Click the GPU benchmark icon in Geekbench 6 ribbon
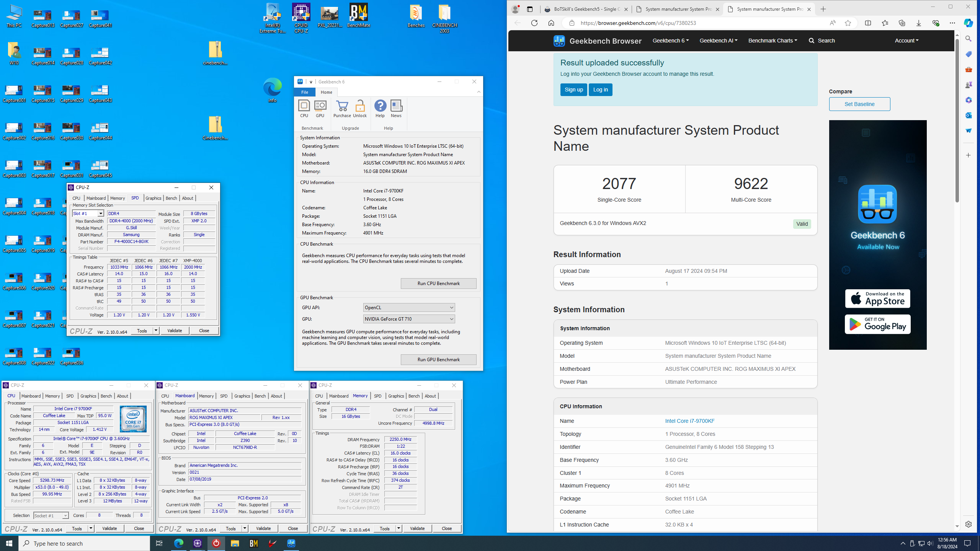 [x=320, y=109]
